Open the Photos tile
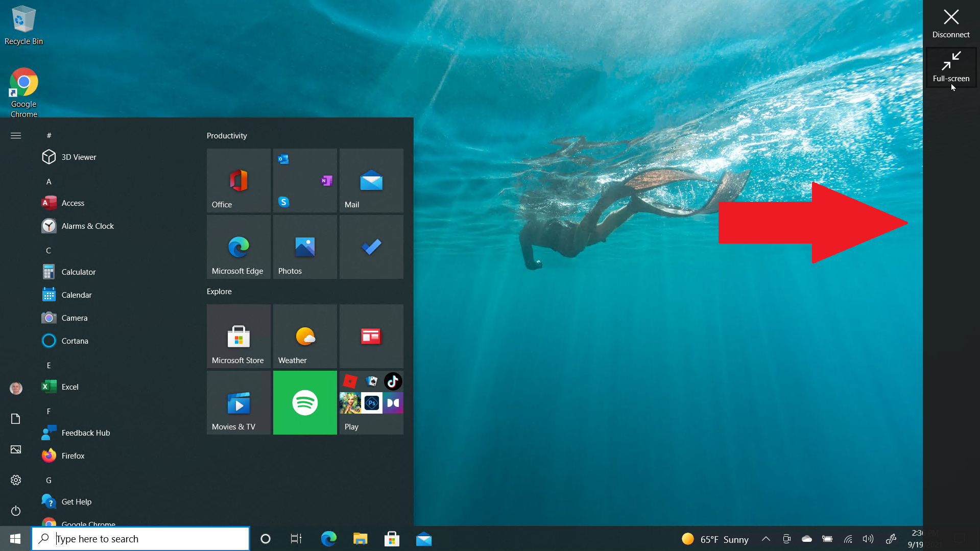The height and width of the screenshot is (551, 980). coord(305,247)
